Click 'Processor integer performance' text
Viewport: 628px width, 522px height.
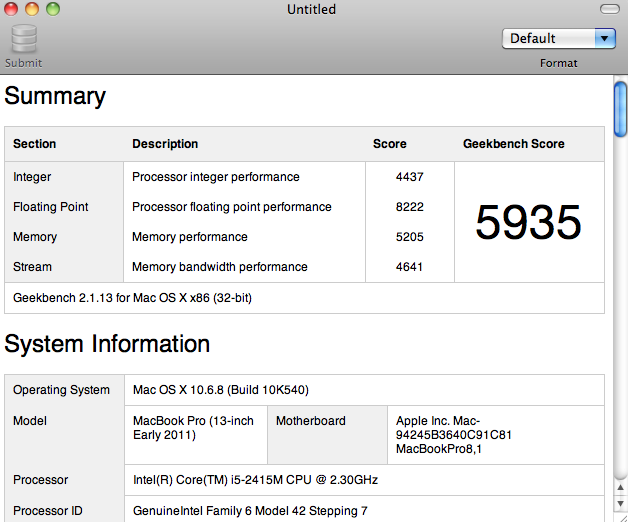pyautogui.click(x=216, y=177)
